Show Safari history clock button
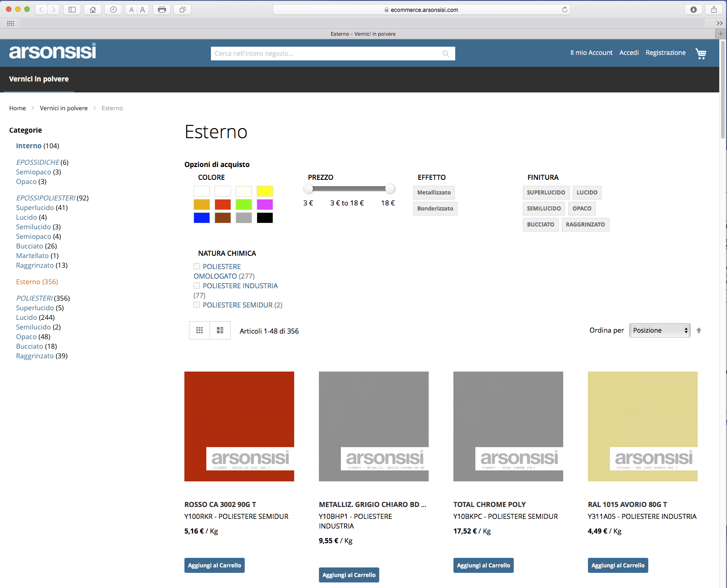Screen dimensions: 727x588 click(x=113, y=10)
